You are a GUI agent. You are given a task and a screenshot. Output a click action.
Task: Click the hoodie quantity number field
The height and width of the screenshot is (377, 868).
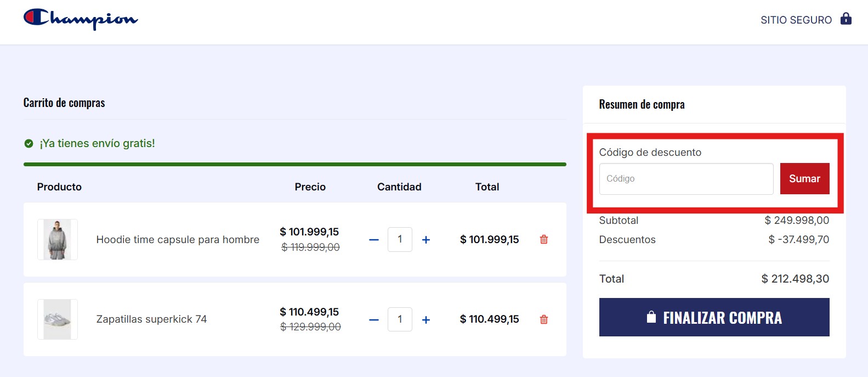click(400, 239)
